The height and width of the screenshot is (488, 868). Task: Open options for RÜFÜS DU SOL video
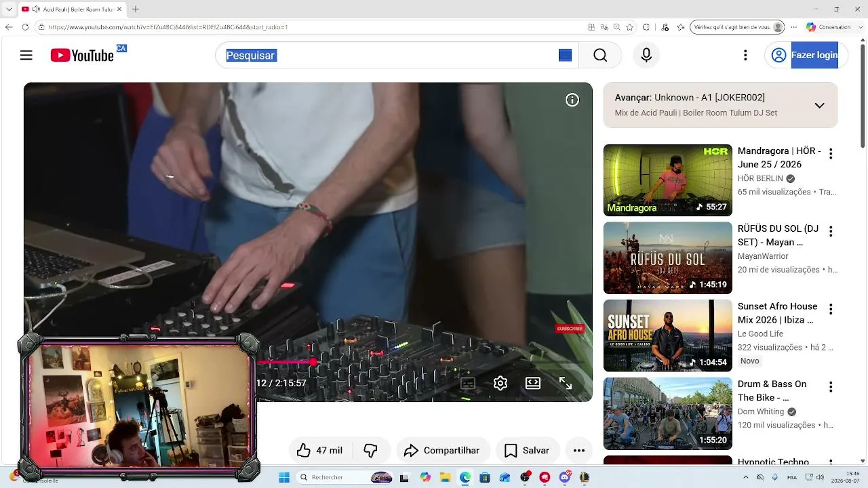tap(831, 232)
